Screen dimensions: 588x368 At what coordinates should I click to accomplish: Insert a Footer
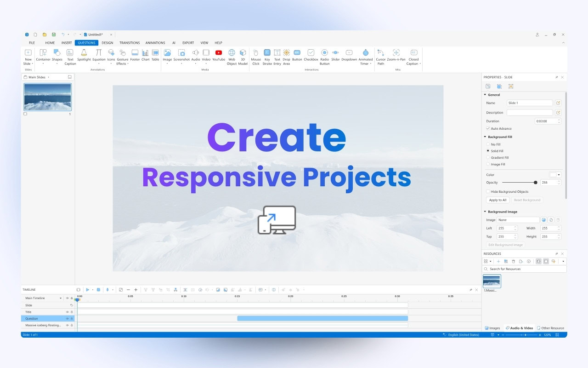click(x=135, y=55)
